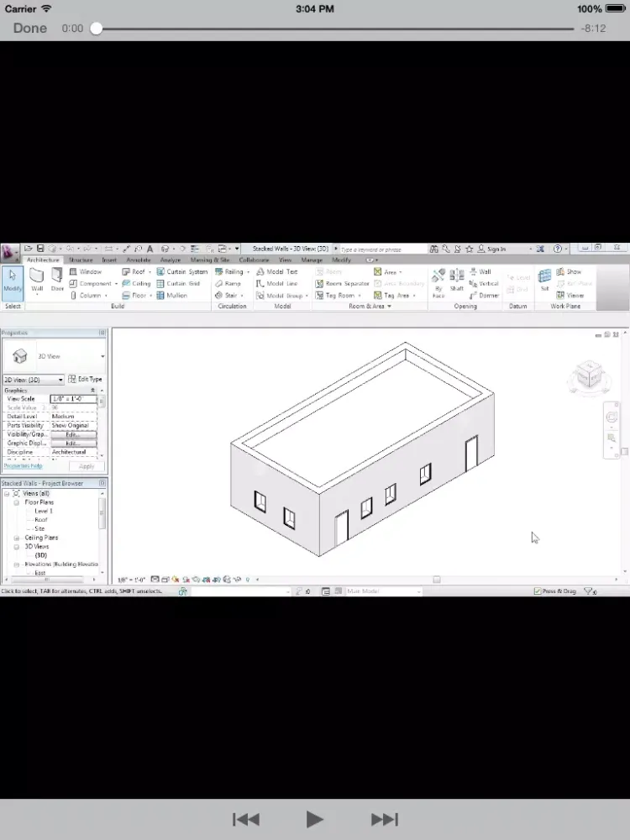Open the work plane Viewer

pos(570,295)
